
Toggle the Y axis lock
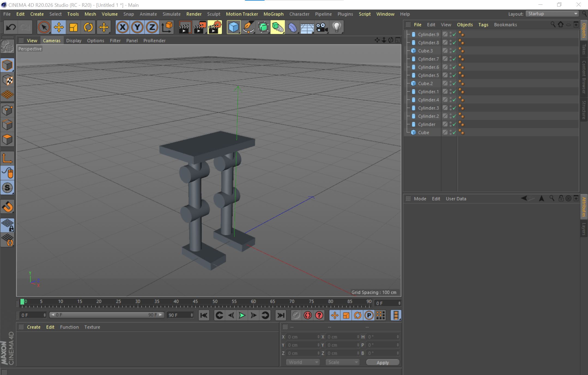coord(137,27)
